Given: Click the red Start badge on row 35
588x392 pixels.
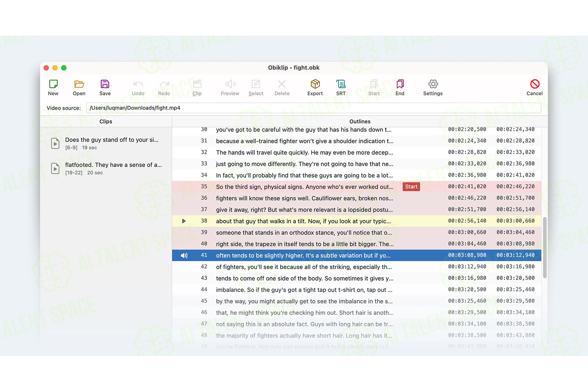Looking at the screenshot, I should [411, 187].
